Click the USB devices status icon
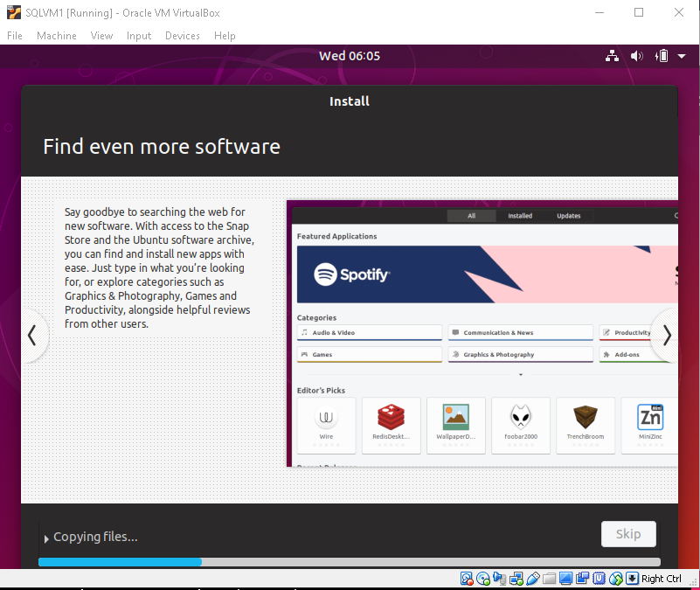The height and width of the screenshot is (590, 700). click(x=532, y=579)
